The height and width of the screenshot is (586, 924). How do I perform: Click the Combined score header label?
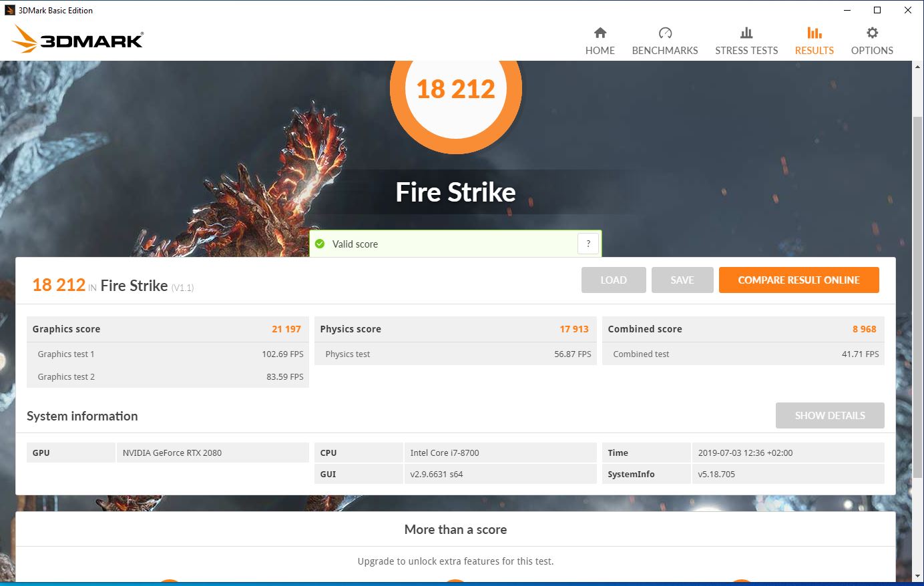coord(645,329)
